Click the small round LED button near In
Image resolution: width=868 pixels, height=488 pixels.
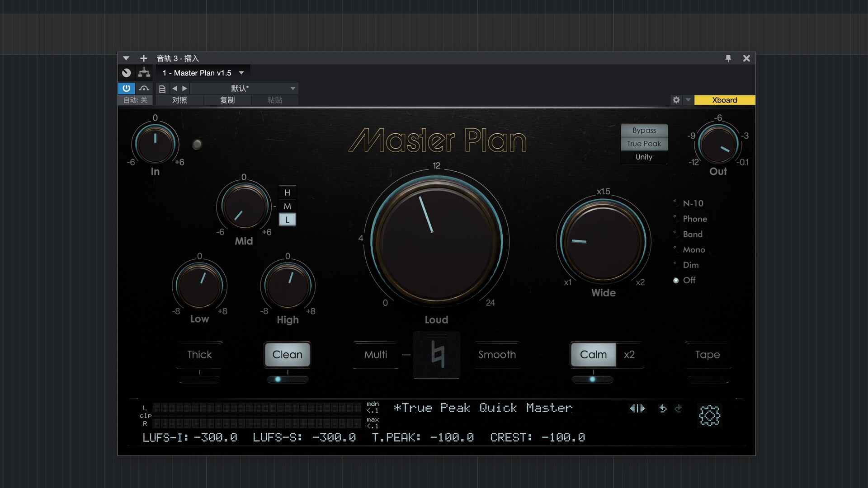(x=197, y=145)
